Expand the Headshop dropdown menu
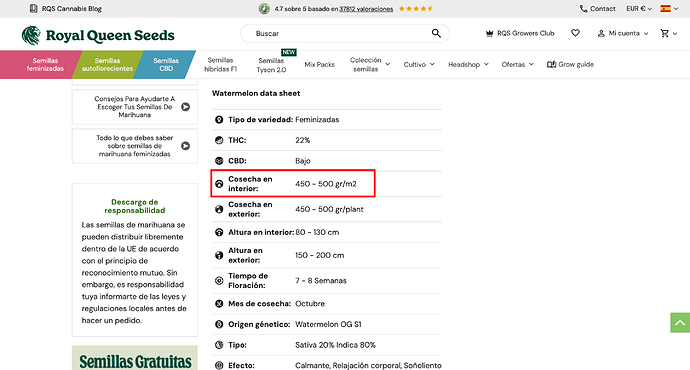This screenshot has width=690, height=370. (x=468, y=65)
